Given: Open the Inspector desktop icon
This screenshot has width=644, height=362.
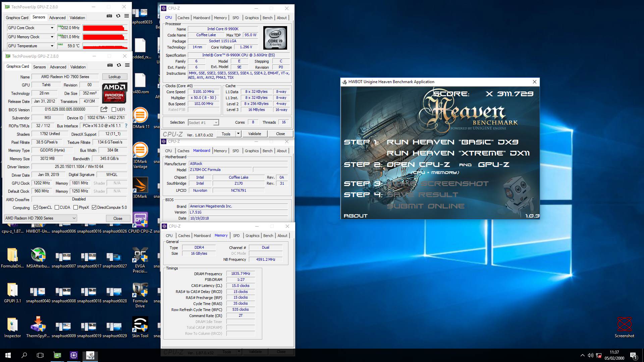Looking at the screenshot, I should [x=12, y=327].
